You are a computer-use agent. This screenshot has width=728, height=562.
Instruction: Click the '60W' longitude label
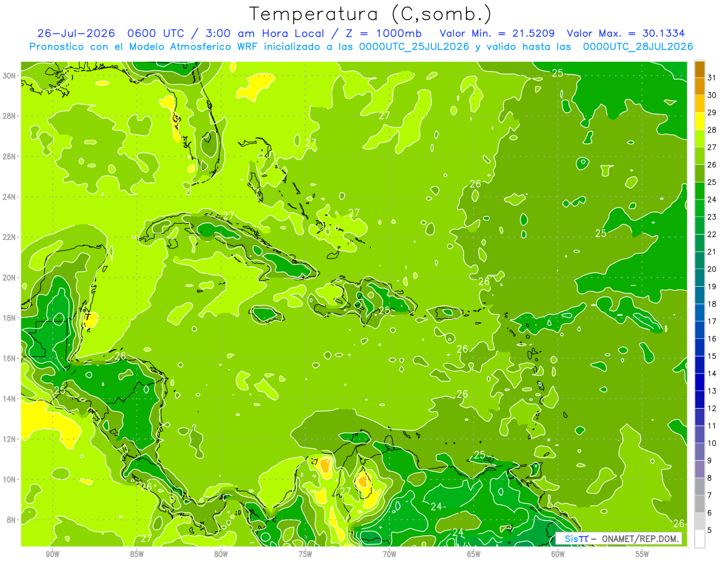[x=558, y=554]
